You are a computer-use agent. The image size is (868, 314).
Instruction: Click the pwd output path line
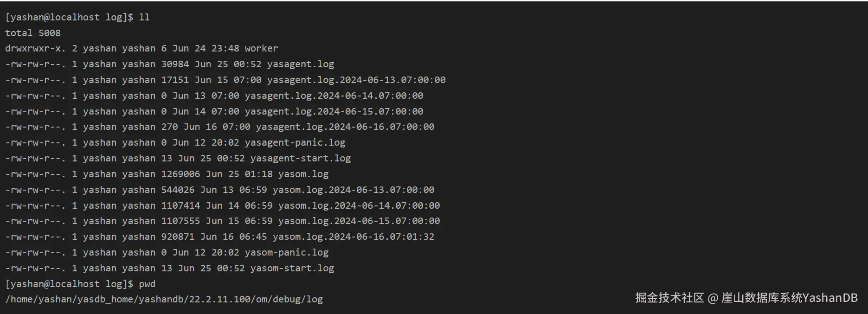coord(164,299)
